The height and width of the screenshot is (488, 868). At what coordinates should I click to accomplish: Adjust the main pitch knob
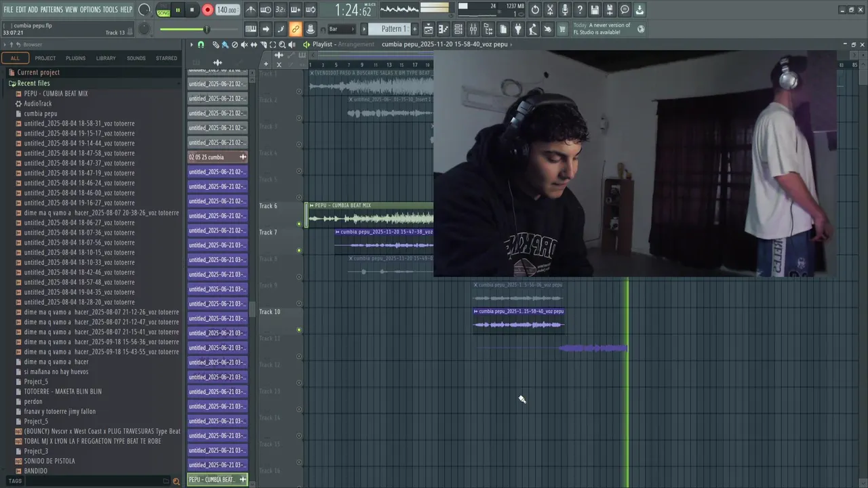(144, 29)
